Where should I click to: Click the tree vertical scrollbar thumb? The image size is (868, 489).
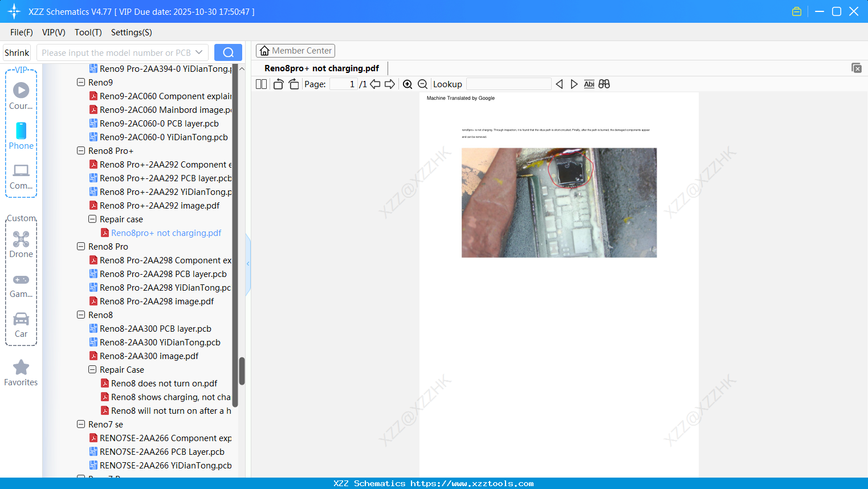pos(242,371)
